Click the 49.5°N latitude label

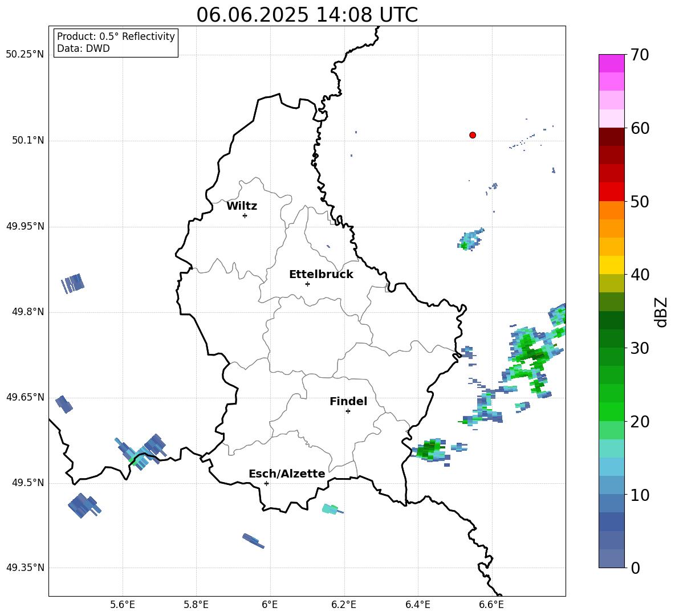[28, 483]
